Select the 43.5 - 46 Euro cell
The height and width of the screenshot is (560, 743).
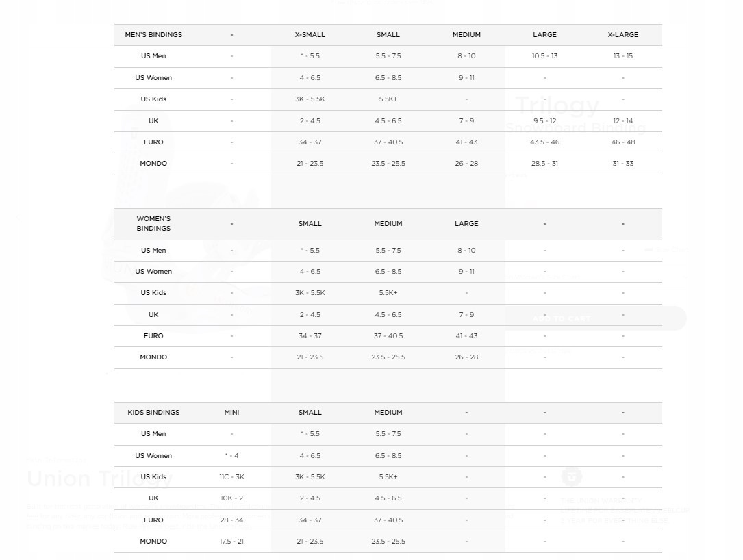(x=544, y=142)
